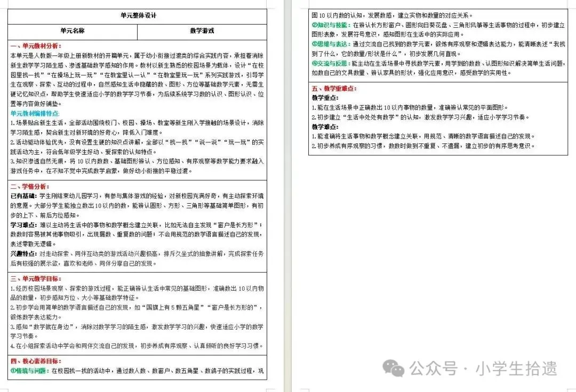Viewport: 576px width, 392px height.
Task: Click the line starting "本单元是人教版一年级上册"
Action: (137, 55)
